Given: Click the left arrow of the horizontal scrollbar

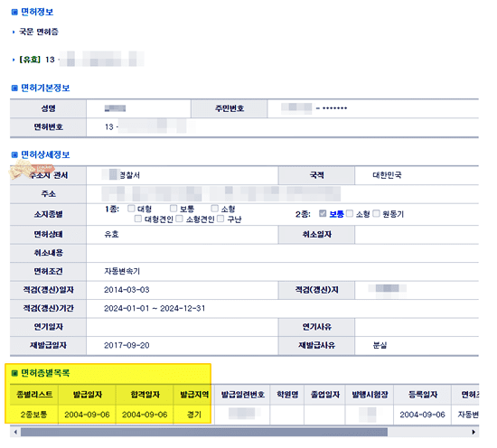Looking at the screenshot, I should coord(14,432).
